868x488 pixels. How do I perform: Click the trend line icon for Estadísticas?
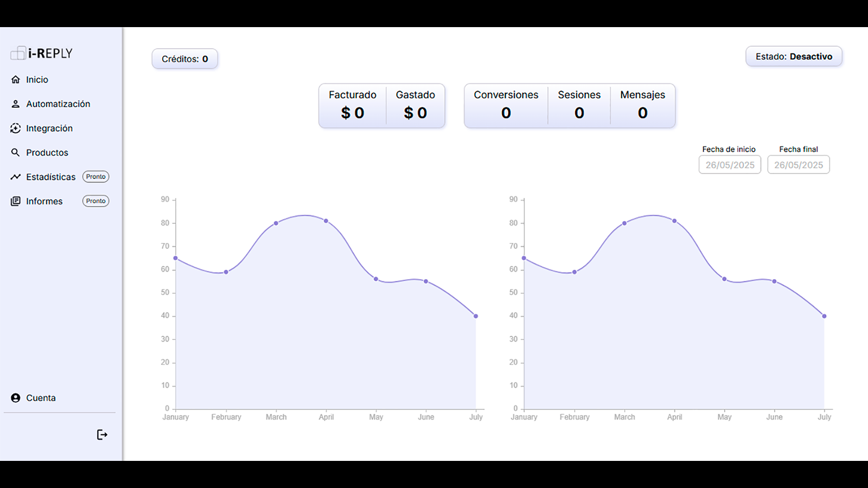coord(16,177)
